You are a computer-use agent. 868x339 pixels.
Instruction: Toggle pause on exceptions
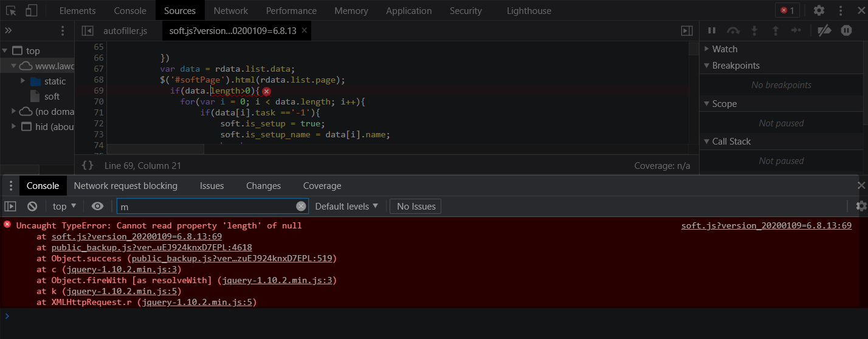point(846,30)
